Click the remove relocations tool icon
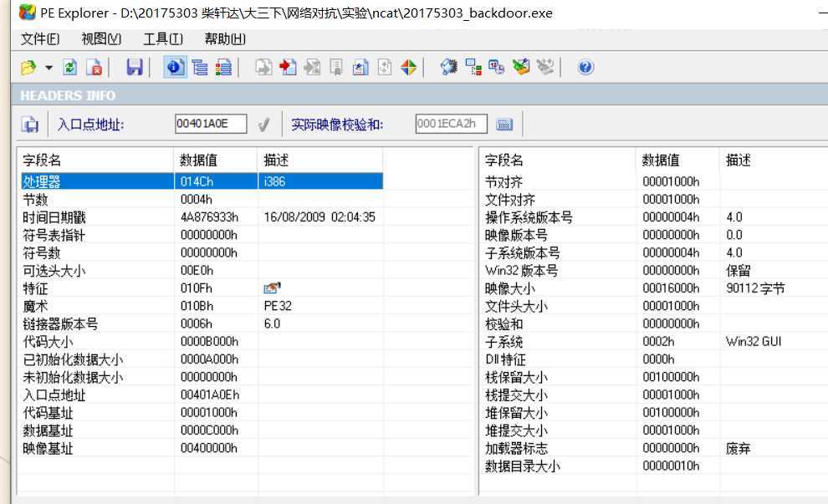The height and width of the screenshot is (504, 828). (x=521, y=68)
